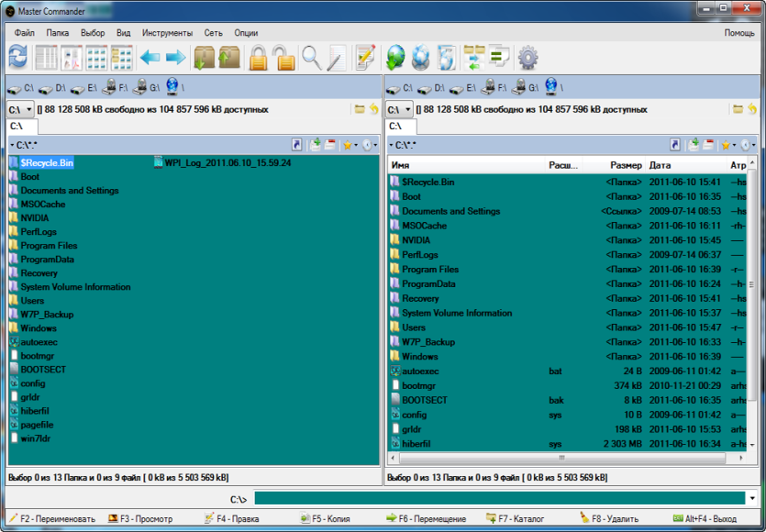Click the folder synchronize icon with two arrows
766x532 pixels.
[474, 58]
